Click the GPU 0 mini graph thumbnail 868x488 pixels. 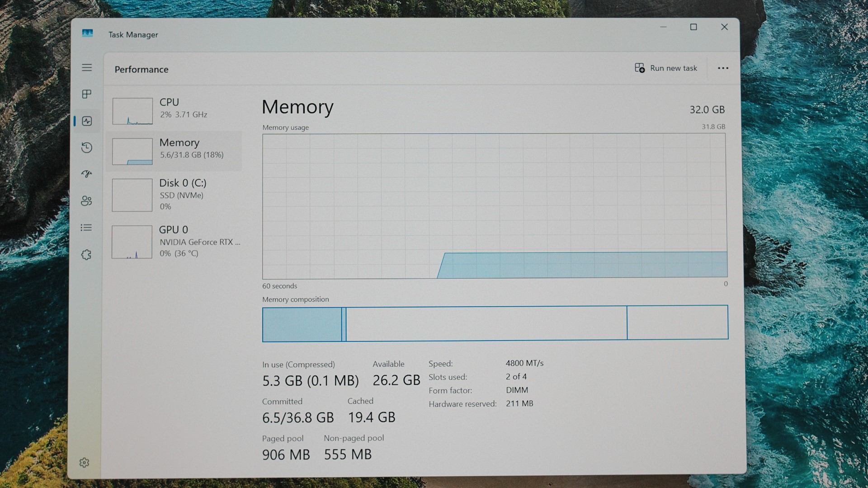(x=132, y=242)
